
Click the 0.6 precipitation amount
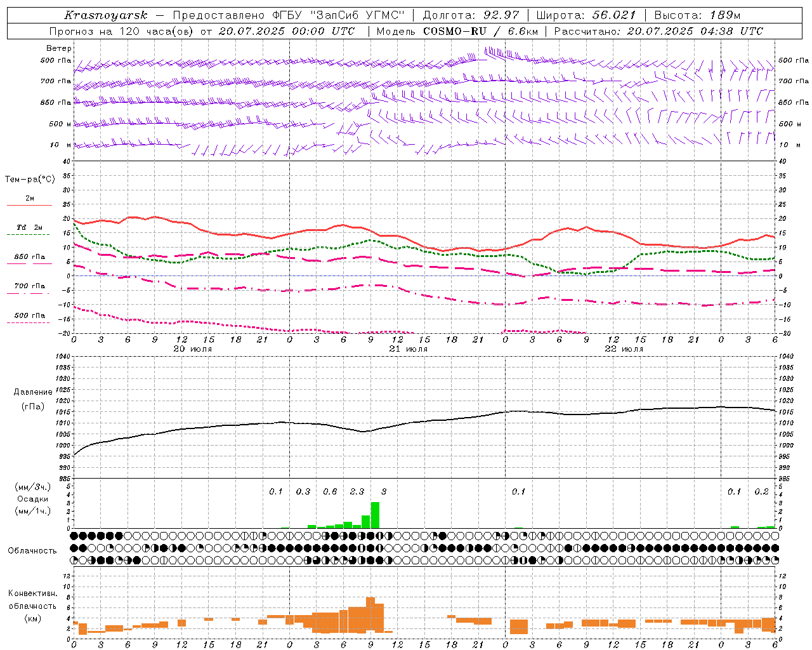click(330, 491)
